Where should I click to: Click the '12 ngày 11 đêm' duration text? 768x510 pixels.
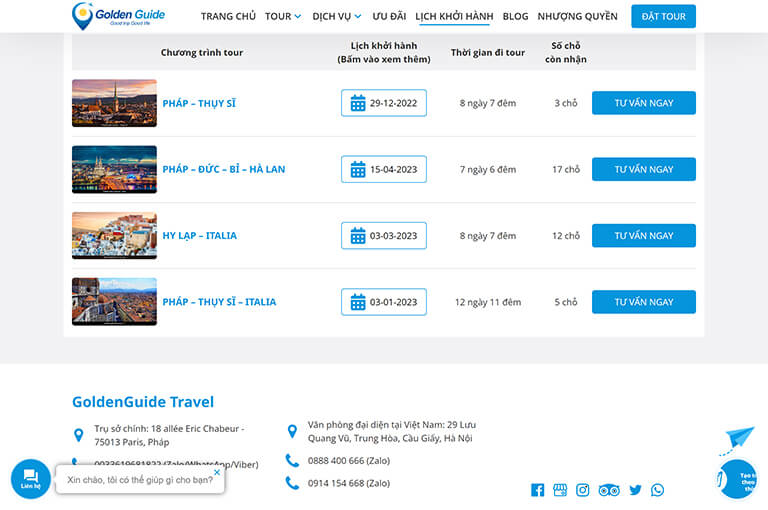(488, 302)
